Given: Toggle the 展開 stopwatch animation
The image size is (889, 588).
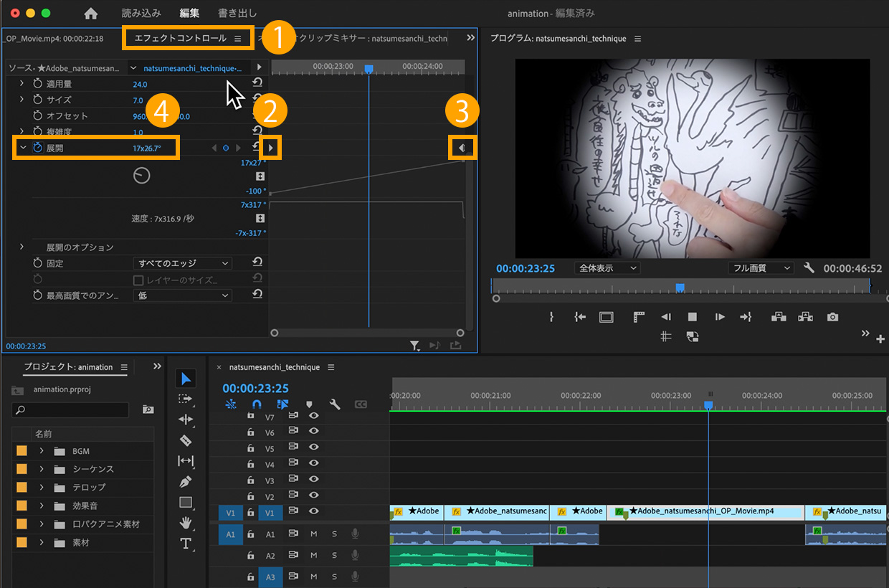Looking at the screenshot, I should tap(38, 148).
